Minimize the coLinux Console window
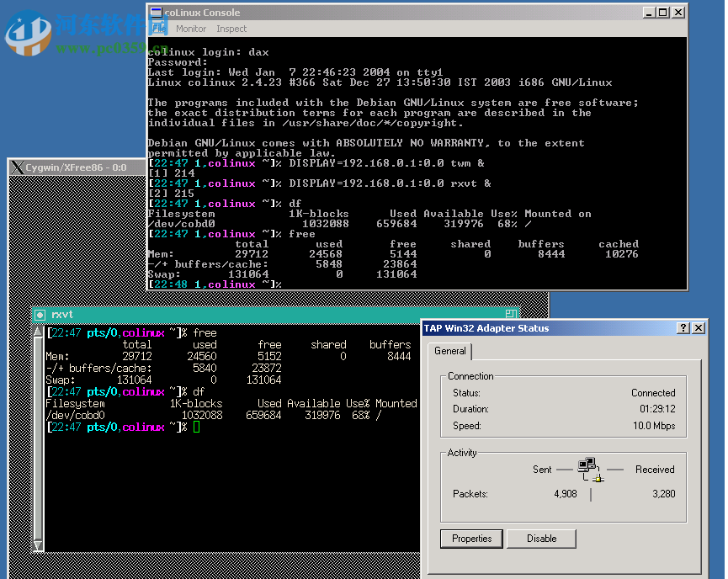The image size is (728, 579). 649,13
